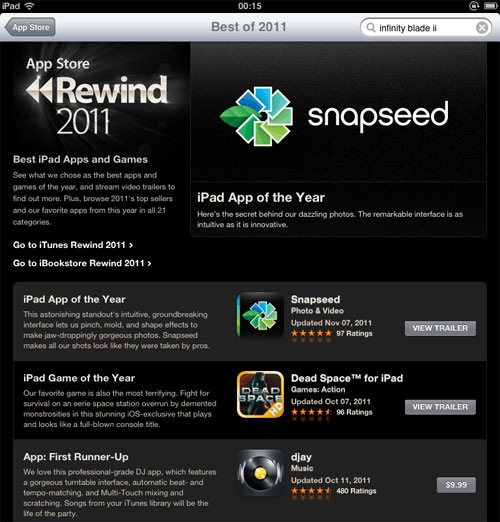
Task: View trailer for Snapseed
Action: click(440, 328)
